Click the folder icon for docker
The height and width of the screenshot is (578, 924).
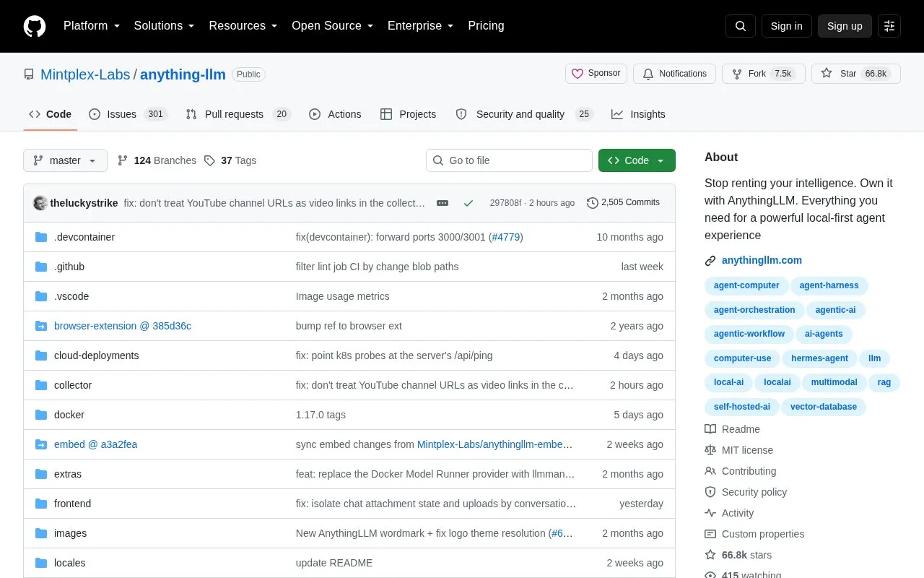click(x=41, y=415)
